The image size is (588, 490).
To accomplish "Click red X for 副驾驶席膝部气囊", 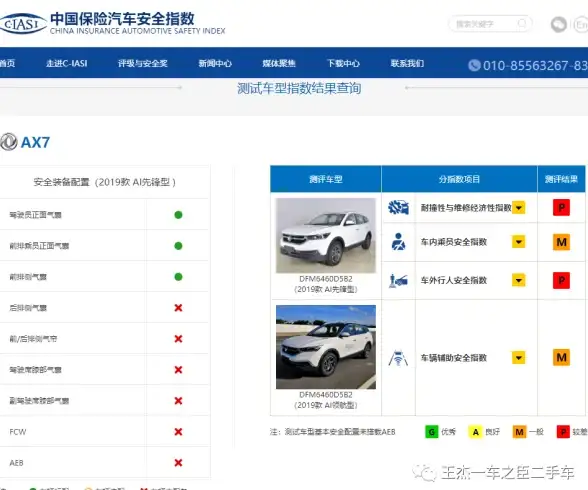I will (x=178, y=401).
